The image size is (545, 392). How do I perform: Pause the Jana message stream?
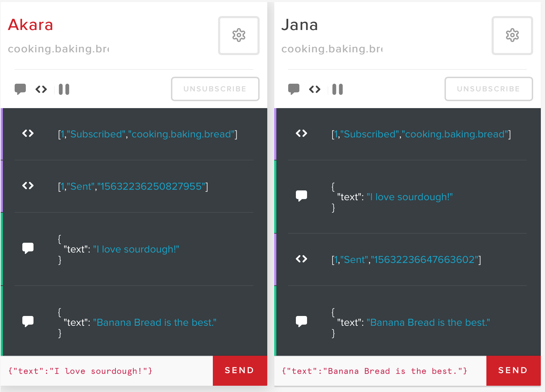(x=337, y=89)
